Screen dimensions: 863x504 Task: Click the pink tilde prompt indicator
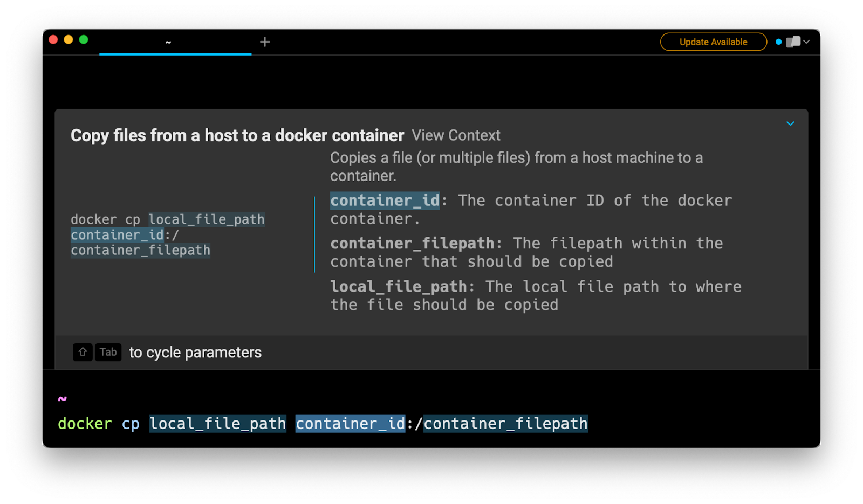click(63, 399)
